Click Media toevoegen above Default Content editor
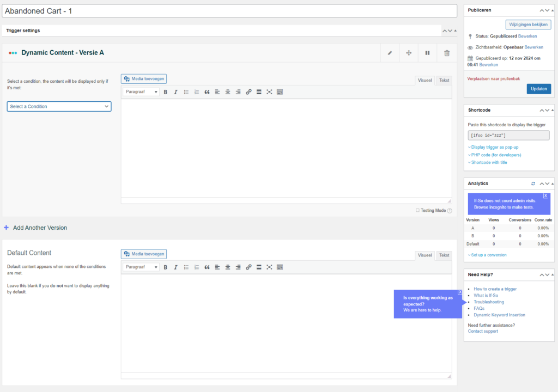This screenshot has height=392, width=558. pos(144,254)
